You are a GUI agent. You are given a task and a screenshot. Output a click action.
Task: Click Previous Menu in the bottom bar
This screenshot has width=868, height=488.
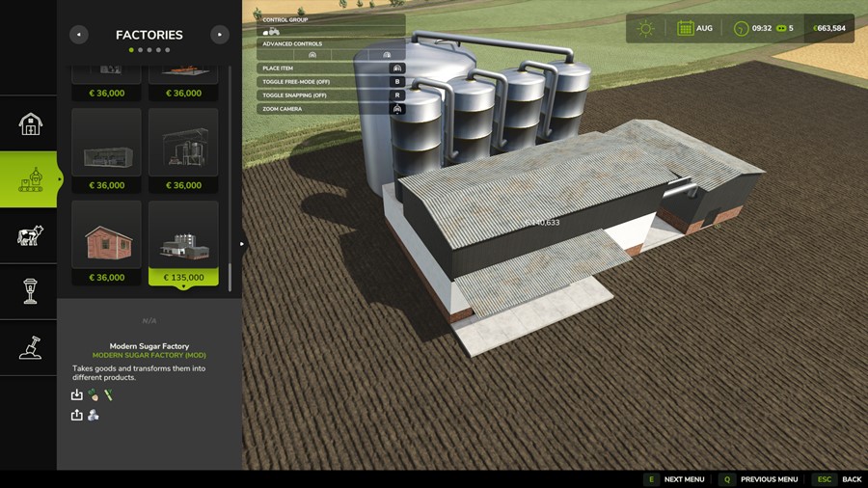(x=769, y=479)
